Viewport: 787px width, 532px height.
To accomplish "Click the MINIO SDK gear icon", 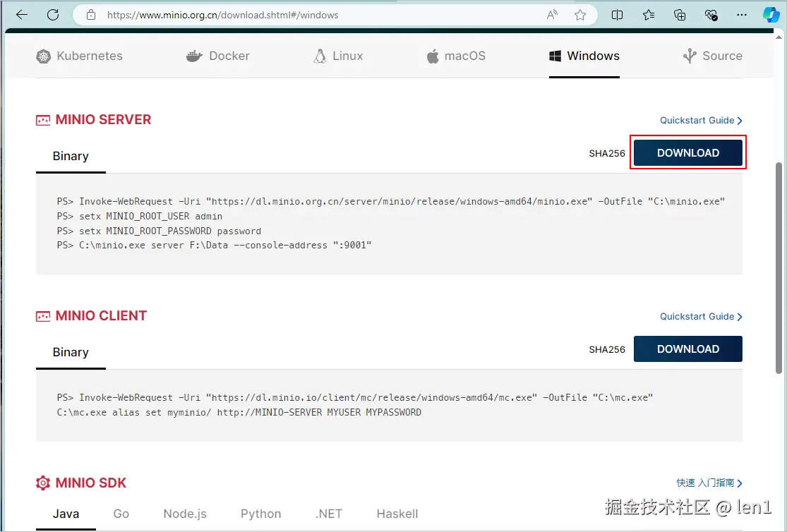I will (43, 483).
